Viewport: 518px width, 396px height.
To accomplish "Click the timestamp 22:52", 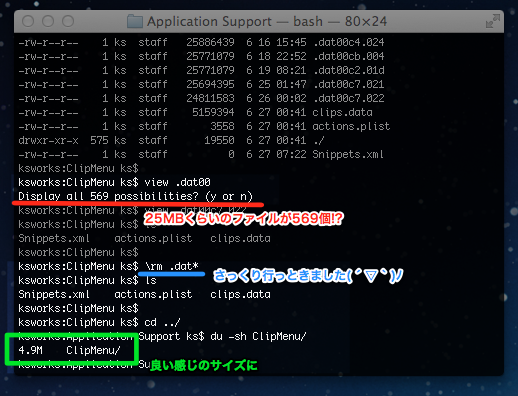I will [x=291, y=56].
